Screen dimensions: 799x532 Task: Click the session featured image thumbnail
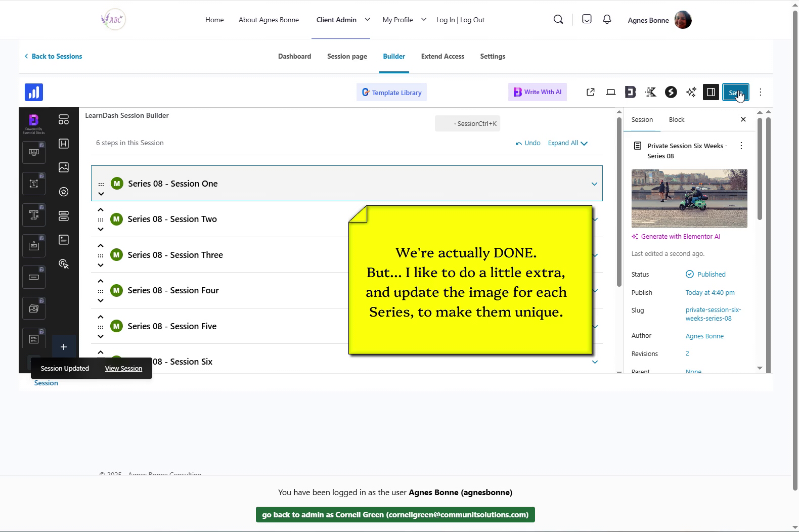(x=689, y=198)
